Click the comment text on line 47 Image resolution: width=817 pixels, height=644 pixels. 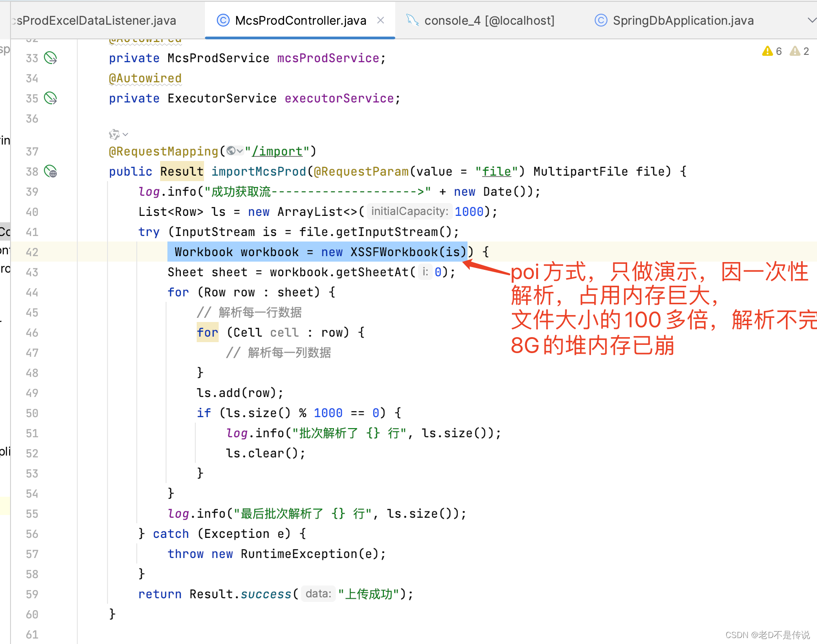click(279, 353)
